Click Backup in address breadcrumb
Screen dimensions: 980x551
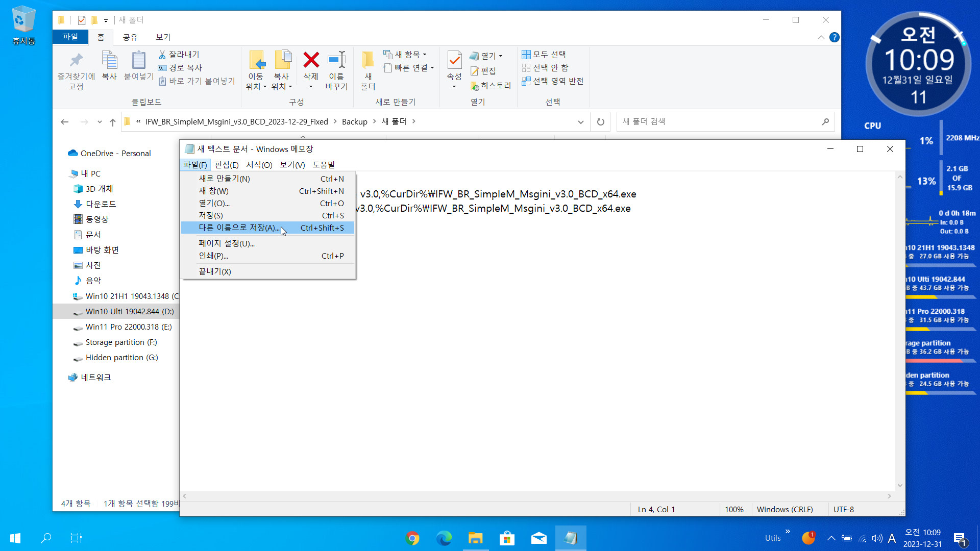pyautogui.click(x=354, y=122)
